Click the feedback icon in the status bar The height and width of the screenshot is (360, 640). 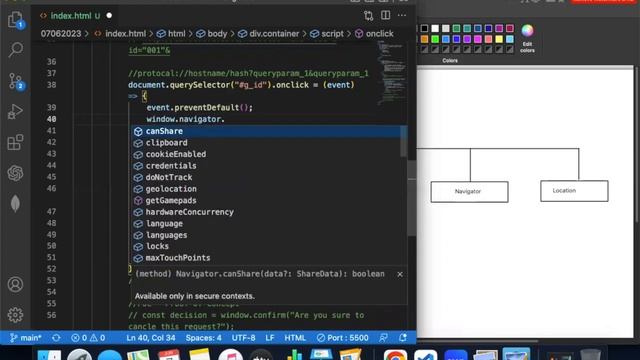[x=383, y=338]
